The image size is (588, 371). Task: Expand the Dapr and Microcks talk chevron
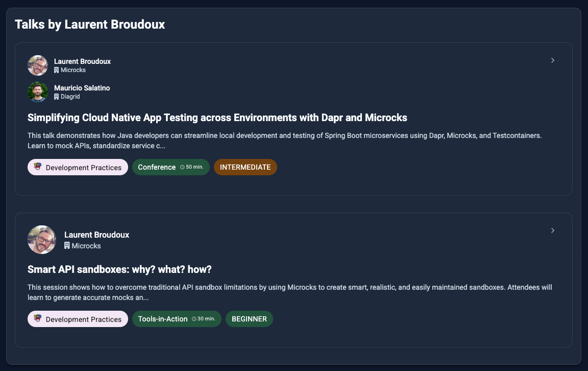pos(553,60)
